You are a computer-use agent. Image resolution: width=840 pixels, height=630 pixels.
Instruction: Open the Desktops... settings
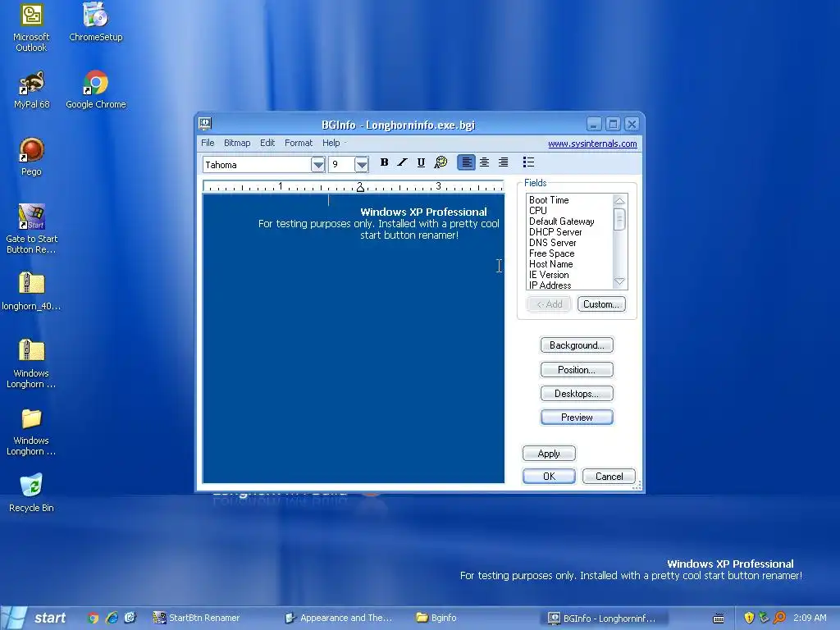(577, 394)
